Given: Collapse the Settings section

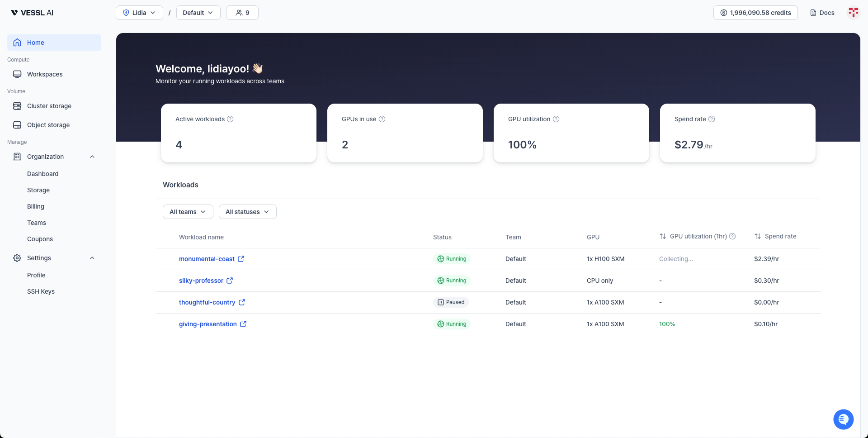Looking at the screenshot, I should [92, 258].
